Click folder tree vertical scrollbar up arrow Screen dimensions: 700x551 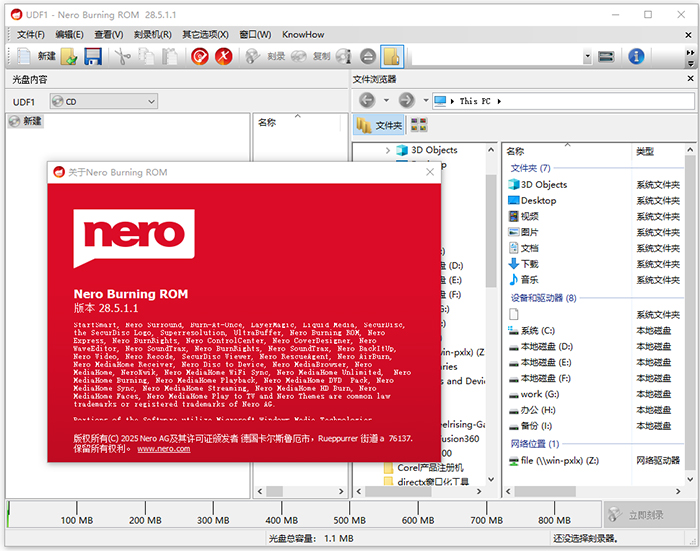tap(491, 150)
